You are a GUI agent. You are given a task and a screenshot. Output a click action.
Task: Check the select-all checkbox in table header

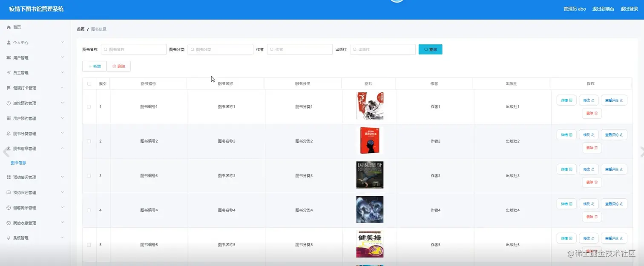pos(89,83)
